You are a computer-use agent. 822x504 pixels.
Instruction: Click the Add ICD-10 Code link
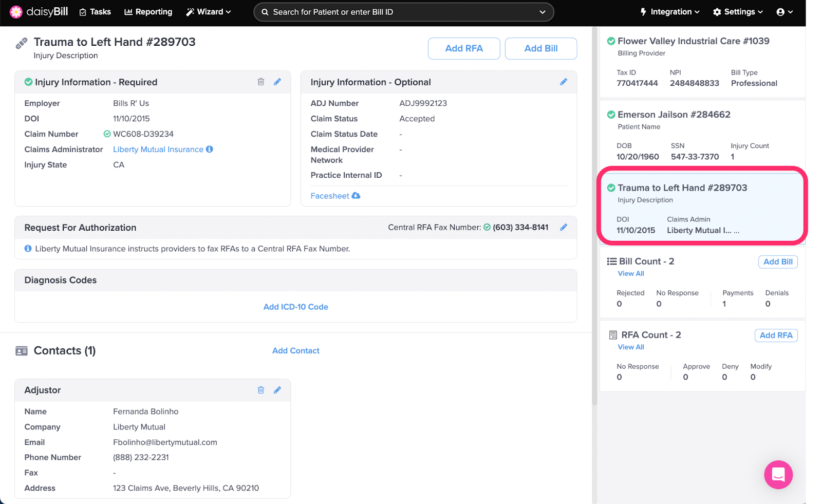pos(295,307)
